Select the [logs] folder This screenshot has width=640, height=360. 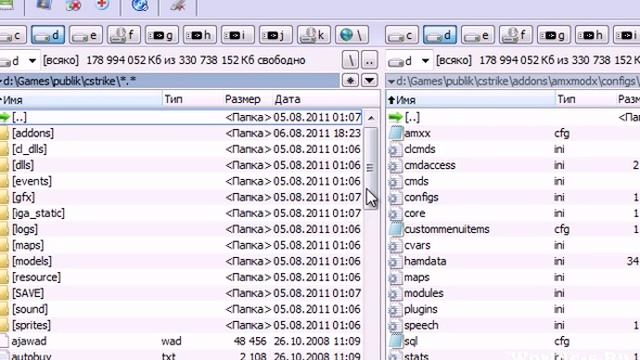point(180,229)
